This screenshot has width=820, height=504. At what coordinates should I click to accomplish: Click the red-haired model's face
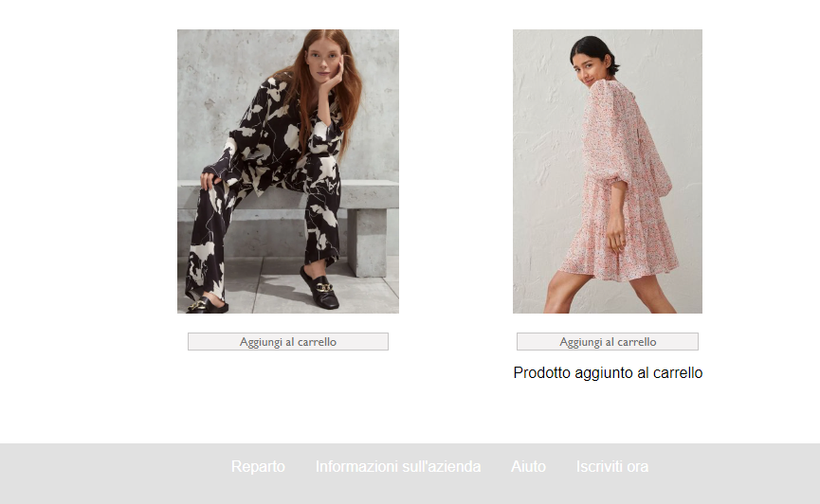click(x=322, y=60)
